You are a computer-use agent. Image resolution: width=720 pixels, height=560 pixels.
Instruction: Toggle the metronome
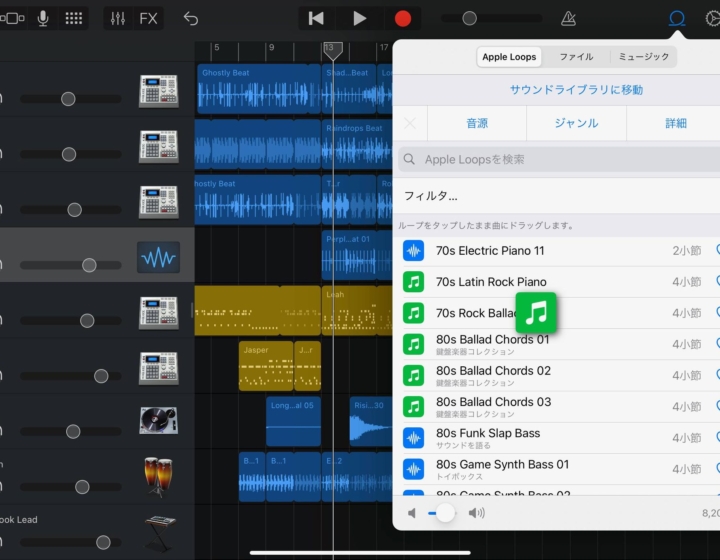(x=568, y=19)
